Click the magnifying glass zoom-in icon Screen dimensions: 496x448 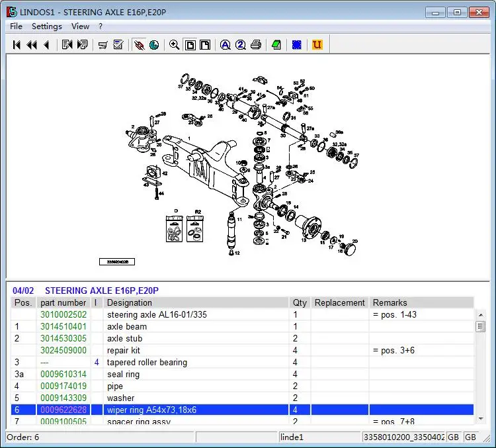pos(174,45)
